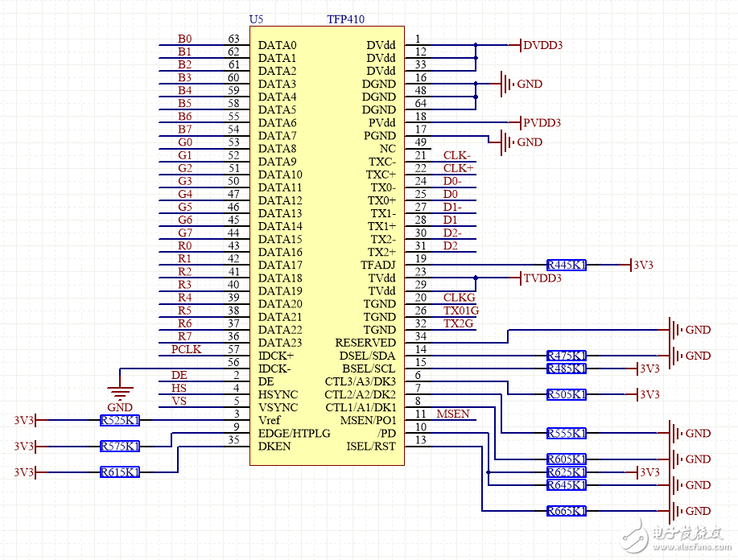Click the U5 component designator
The height and width of the screenshot is (560, 738).
coord(256,19)
